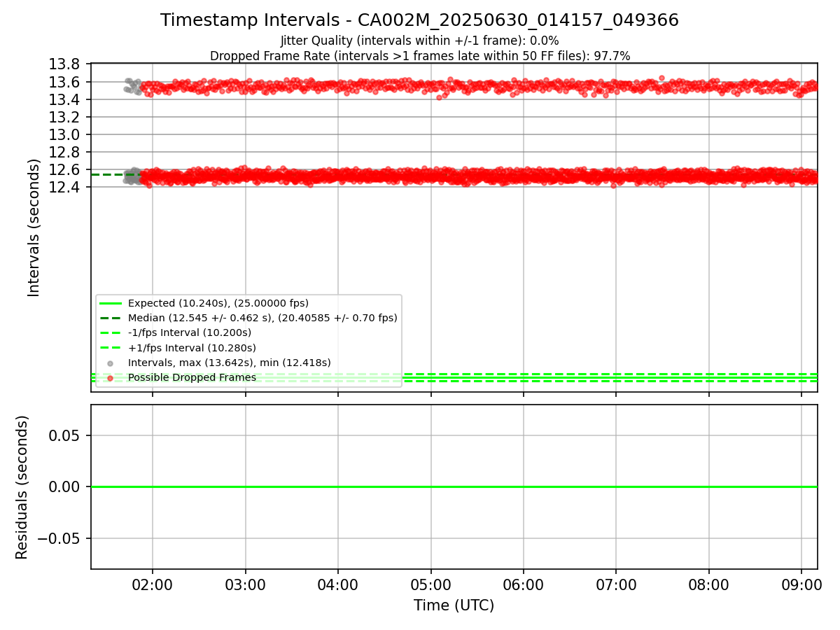This screenshot has width=840, height=630.
Task: Click the gray dot marker in the legend
Action: 110,363
